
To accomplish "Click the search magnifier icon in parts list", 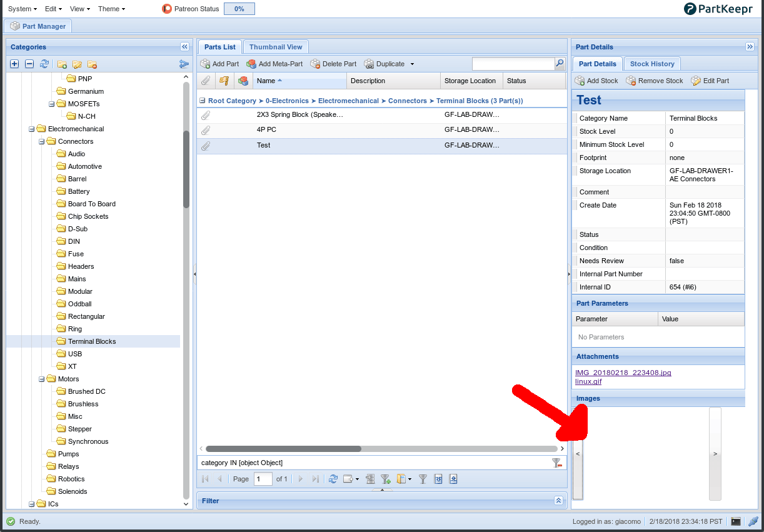I will point(560,64).
